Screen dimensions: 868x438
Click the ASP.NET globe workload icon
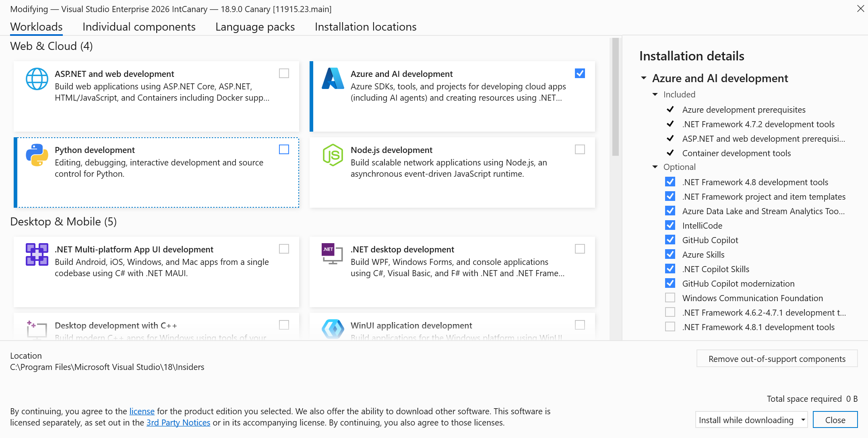pyautogui.click(x=37, y=79)
